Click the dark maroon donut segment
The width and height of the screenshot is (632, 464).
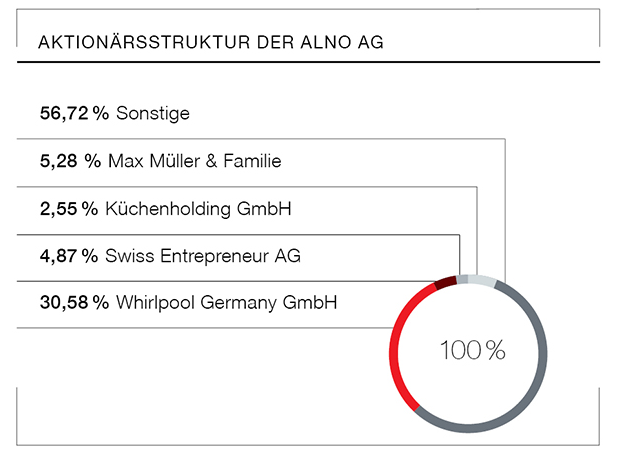coord(446,282)
